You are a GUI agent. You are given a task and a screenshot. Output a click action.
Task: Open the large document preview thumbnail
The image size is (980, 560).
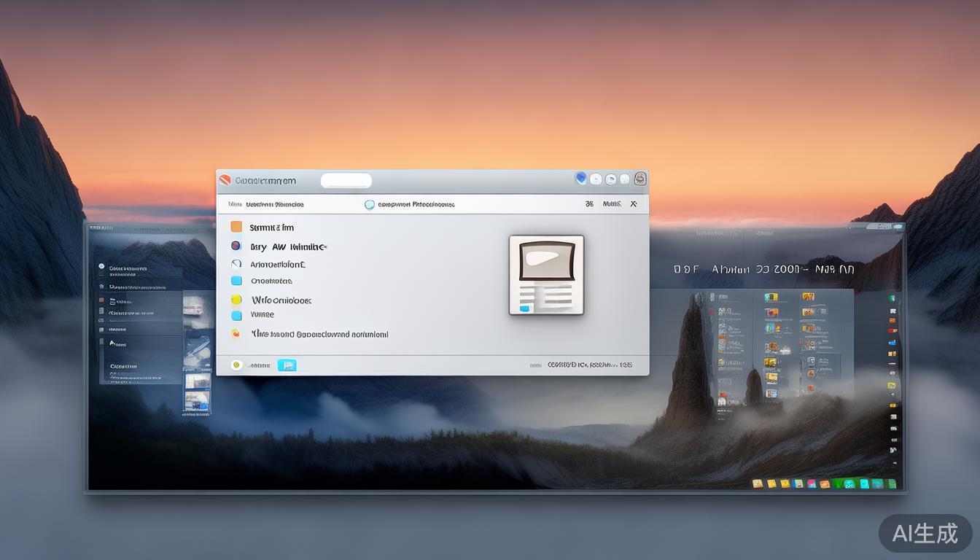coord(546,275)
